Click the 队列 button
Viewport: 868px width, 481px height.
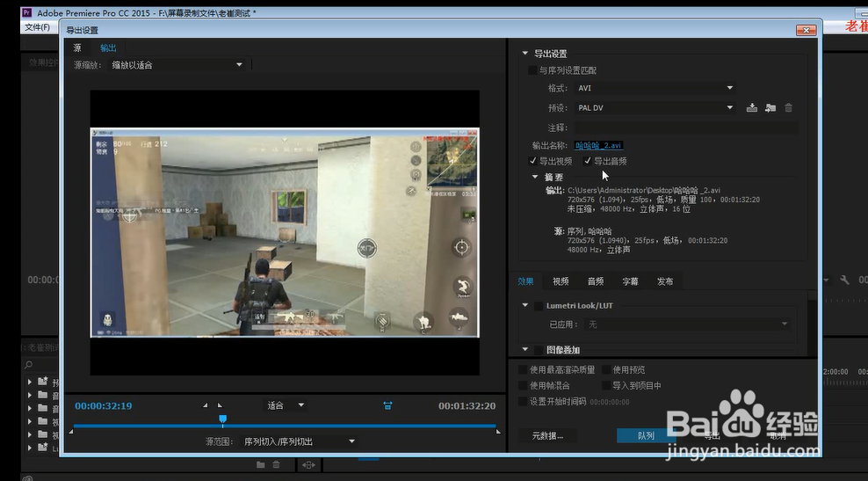[646, 435]
